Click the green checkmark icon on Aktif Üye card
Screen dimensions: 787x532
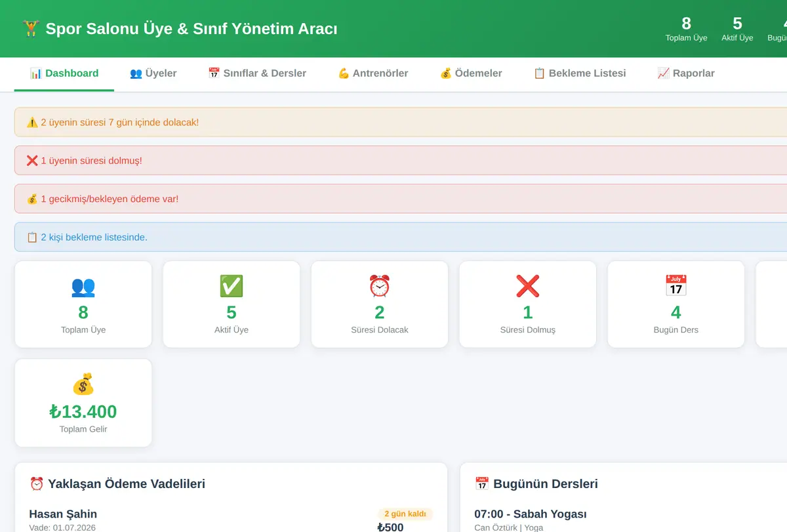coord(232,286)
